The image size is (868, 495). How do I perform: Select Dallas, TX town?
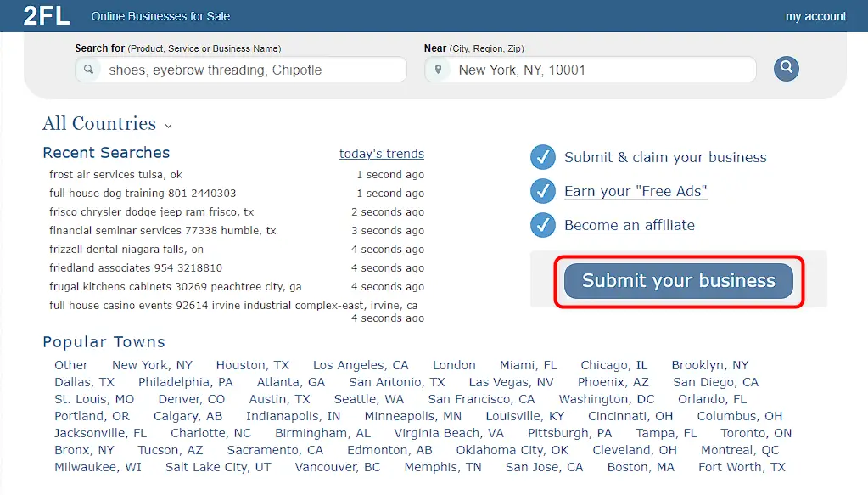click(x=84, y=382)
